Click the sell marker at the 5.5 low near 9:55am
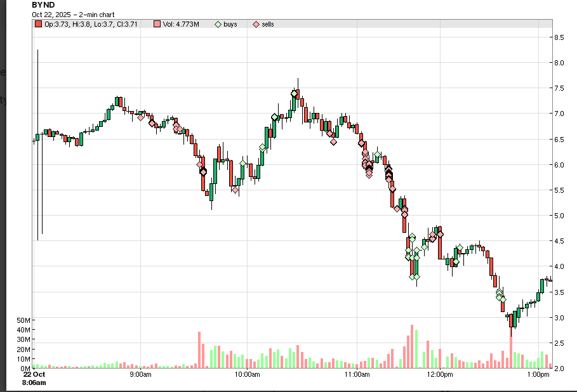Viewport: 577px width, 392px height. point(235,190)
